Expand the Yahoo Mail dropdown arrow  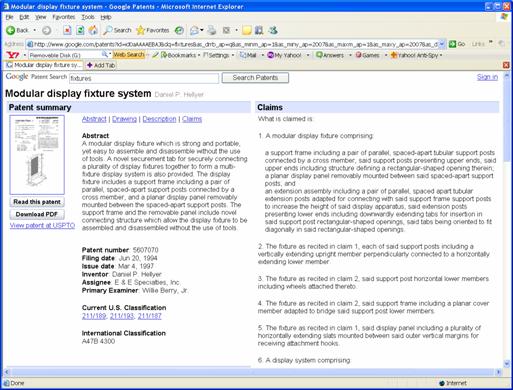click(x=262, y=55)
